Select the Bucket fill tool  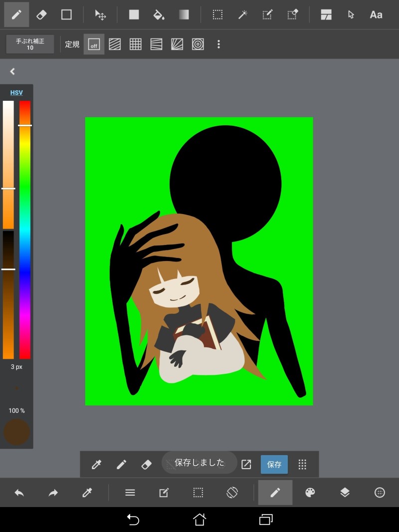159,14
